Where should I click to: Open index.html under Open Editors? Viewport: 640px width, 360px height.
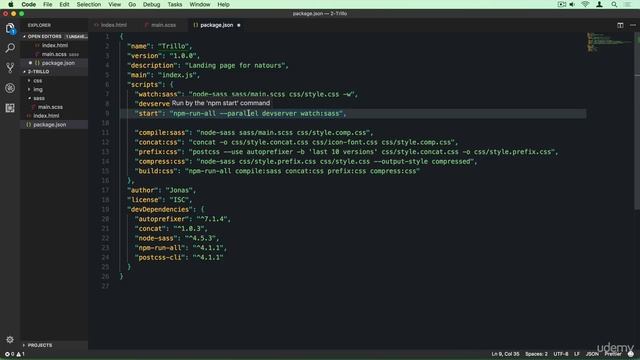[55, 45]
